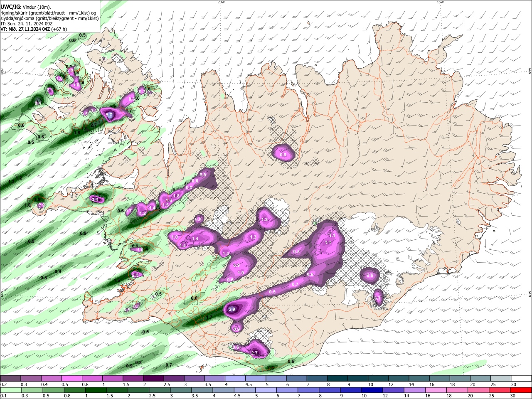Click the "UWC/IG" title text
The width and height of the screenshot is (532, 399).
10,7
